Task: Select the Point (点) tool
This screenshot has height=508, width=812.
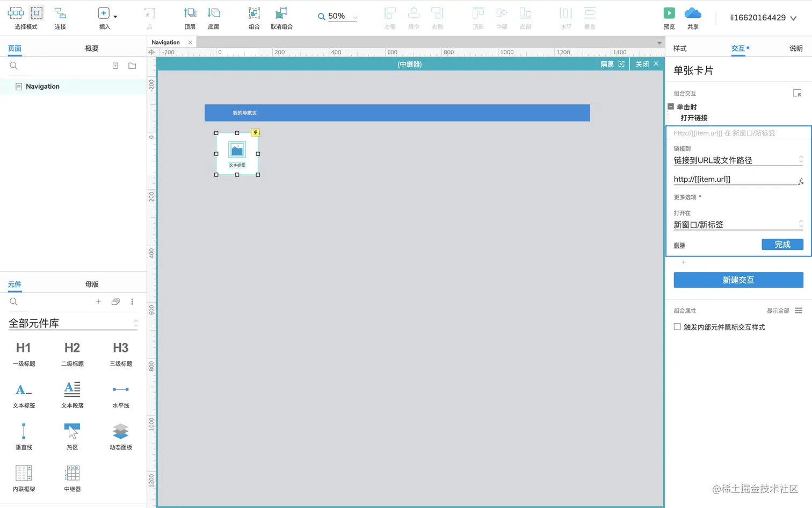Action: click(x=149, y=18)
